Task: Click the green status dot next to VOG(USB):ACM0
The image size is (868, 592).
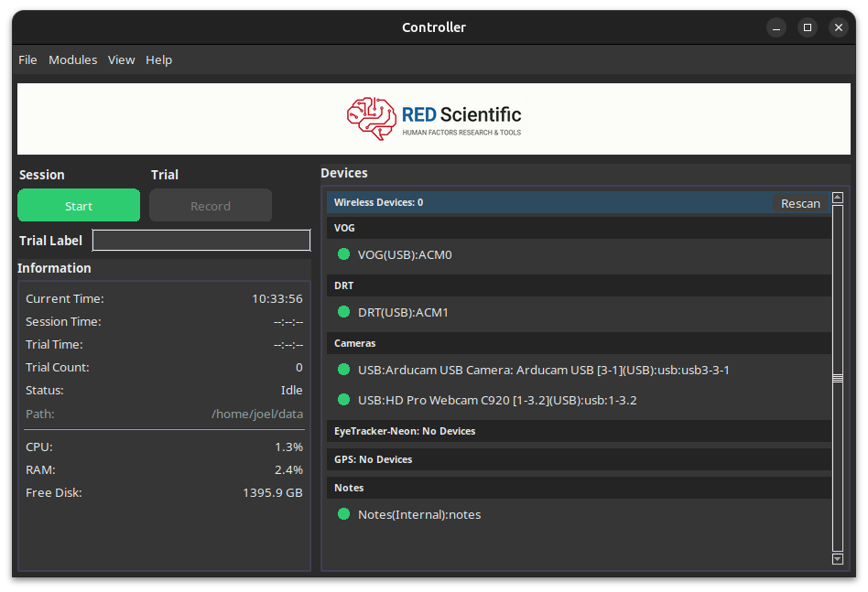Action: [x=344, y=254]
